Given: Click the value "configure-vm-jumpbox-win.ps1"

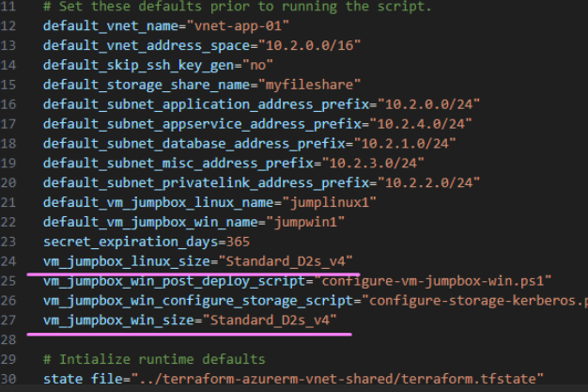Looking at the screenshot, I should click(433, 281).
